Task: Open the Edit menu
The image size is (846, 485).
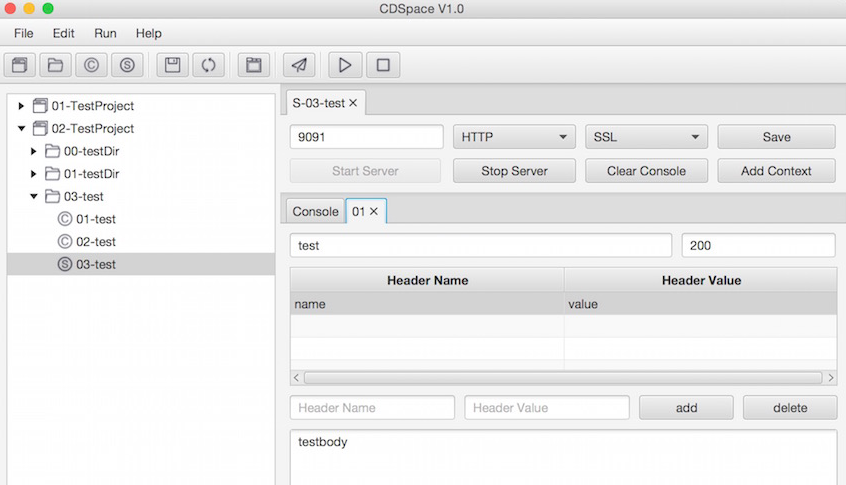Action: point(64,33)
